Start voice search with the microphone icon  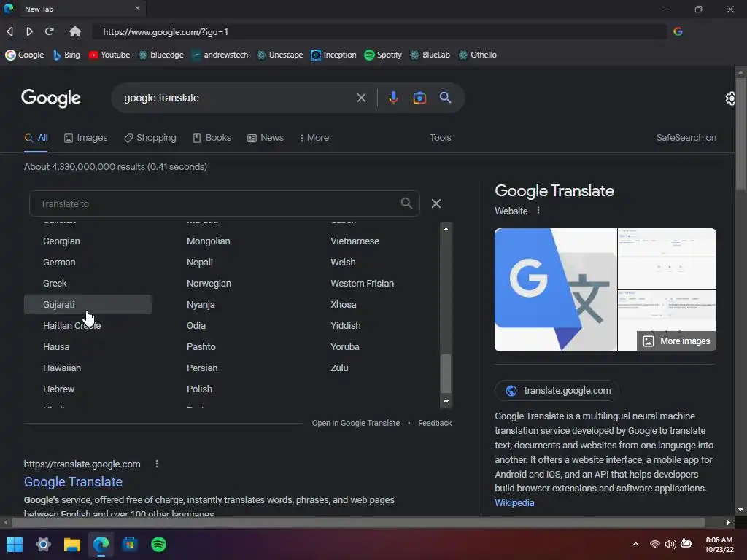point(393,98)
